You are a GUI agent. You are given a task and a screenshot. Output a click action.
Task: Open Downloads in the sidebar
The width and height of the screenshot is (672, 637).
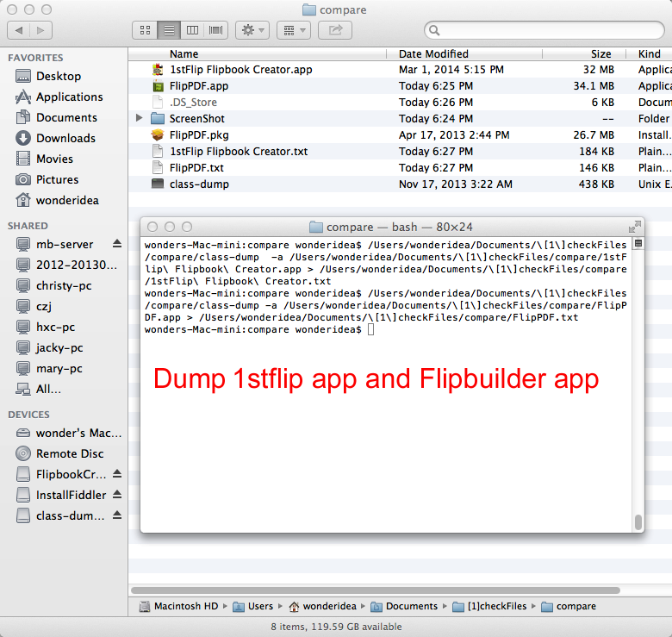65,139
